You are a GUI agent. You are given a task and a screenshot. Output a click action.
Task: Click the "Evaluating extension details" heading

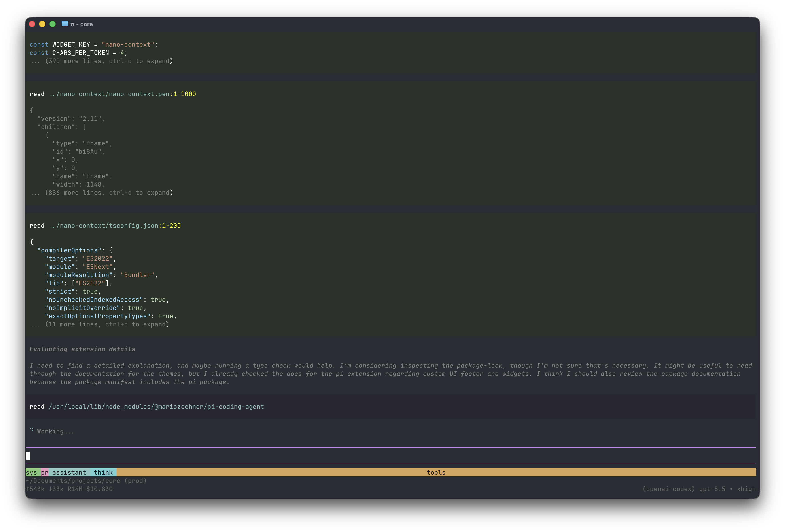[x=82, y=349]
